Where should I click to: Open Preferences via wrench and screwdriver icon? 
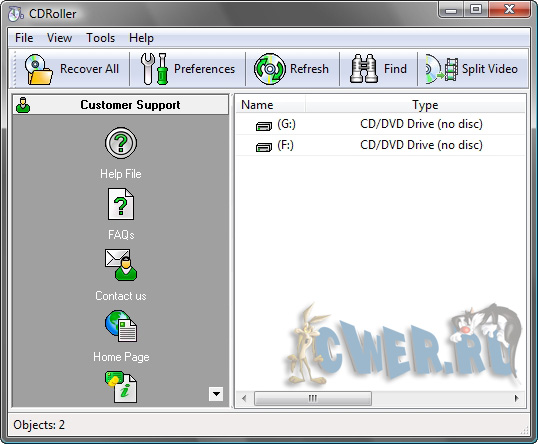pyautogui.click(x=154, y=69)
